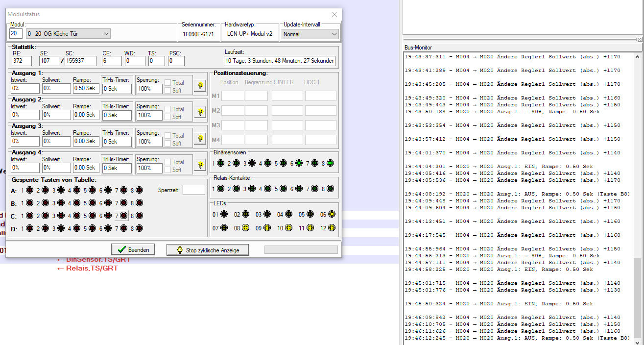
Task: Toggle Soft checkbox in Ausgang 2
Action: coord(167,117)
